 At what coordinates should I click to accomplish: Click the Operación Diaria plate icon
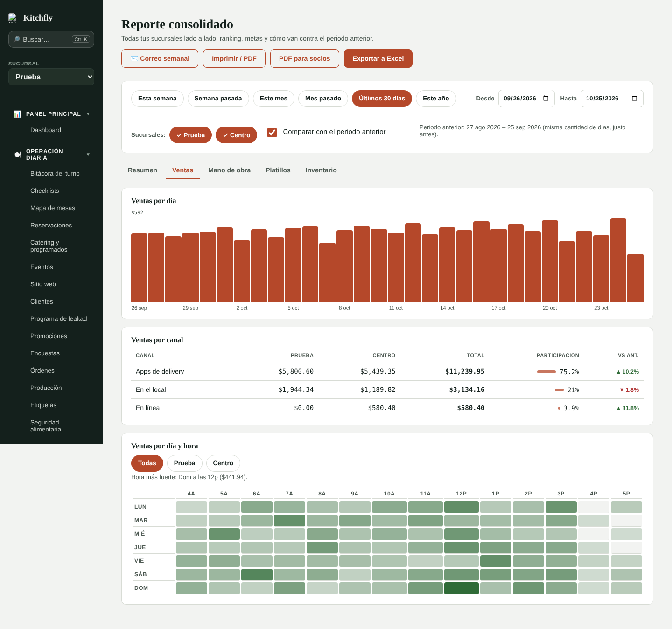(17, 155)
